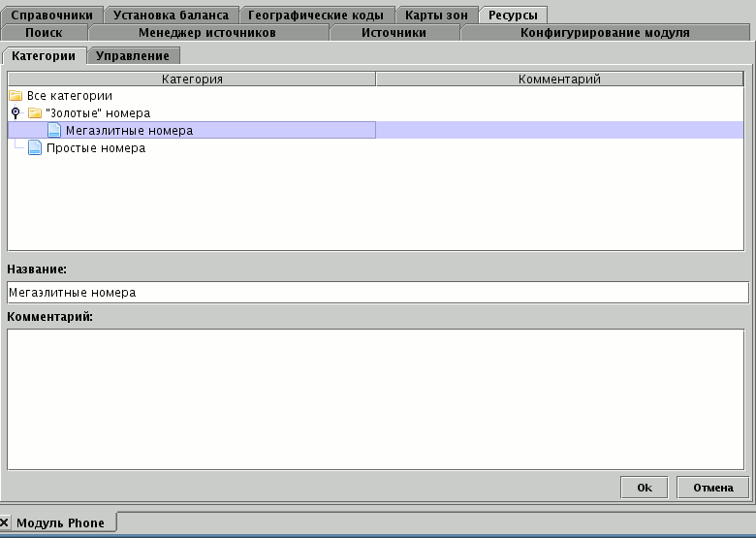The height and width of the screenshot is (538, 756).
Task: Select the Все категории root item
Action: [x=70, y=96]
